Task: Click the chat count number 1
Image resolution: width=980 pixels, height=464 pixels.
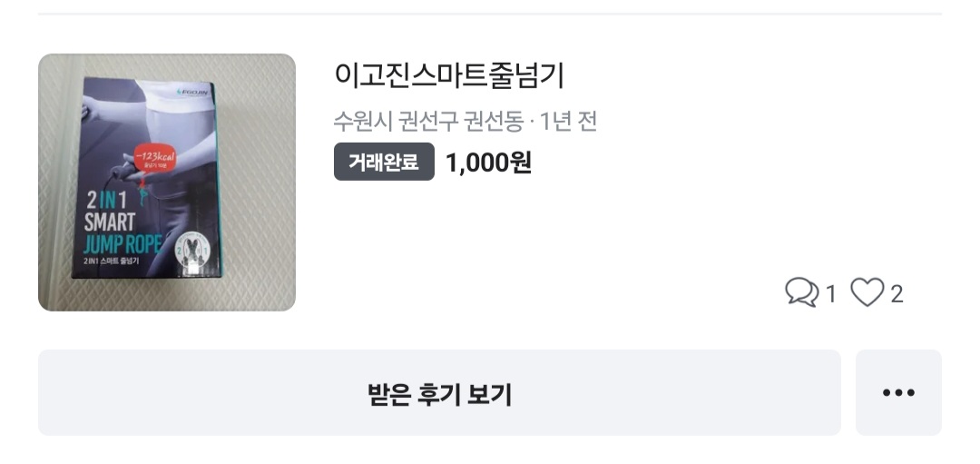Action: click(x=829, y=293)
